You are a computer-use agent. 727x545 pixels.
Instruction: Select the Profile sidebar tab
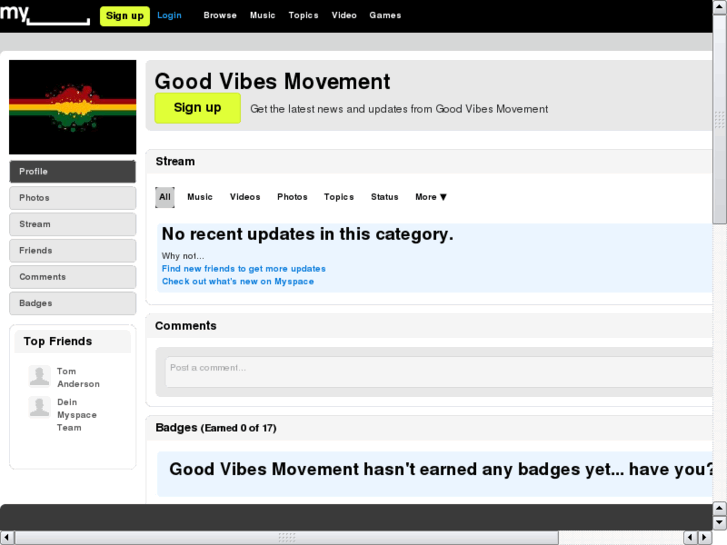coord(73,172)
